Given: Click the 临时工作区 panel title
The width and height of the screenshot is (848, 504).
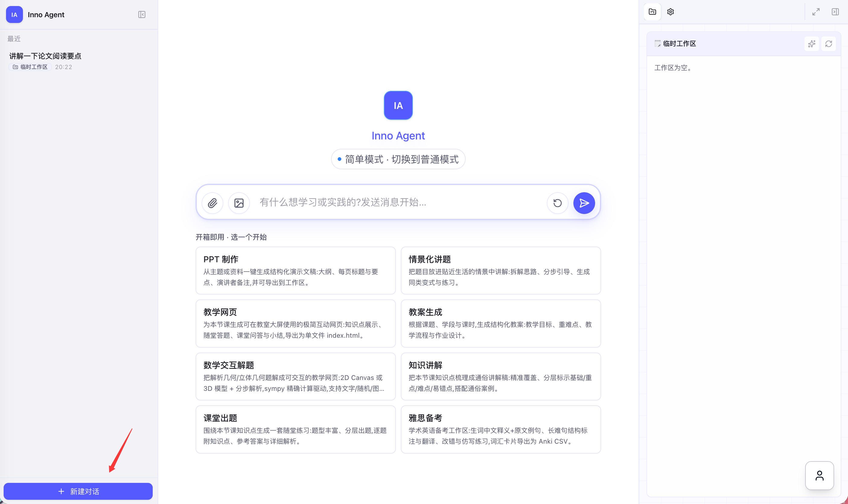Looking at the screenshot, I should 679,43.
